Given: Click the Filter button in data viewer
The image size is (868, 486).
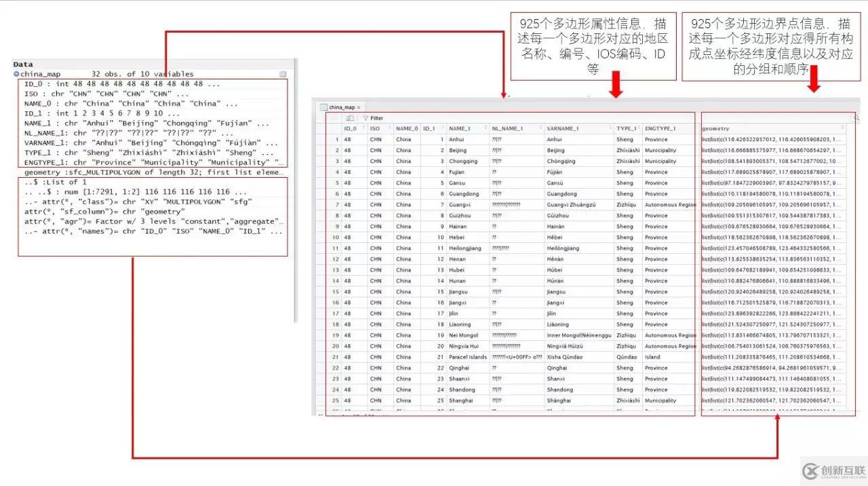Looking at the screenshot, I should coord(372,118).
